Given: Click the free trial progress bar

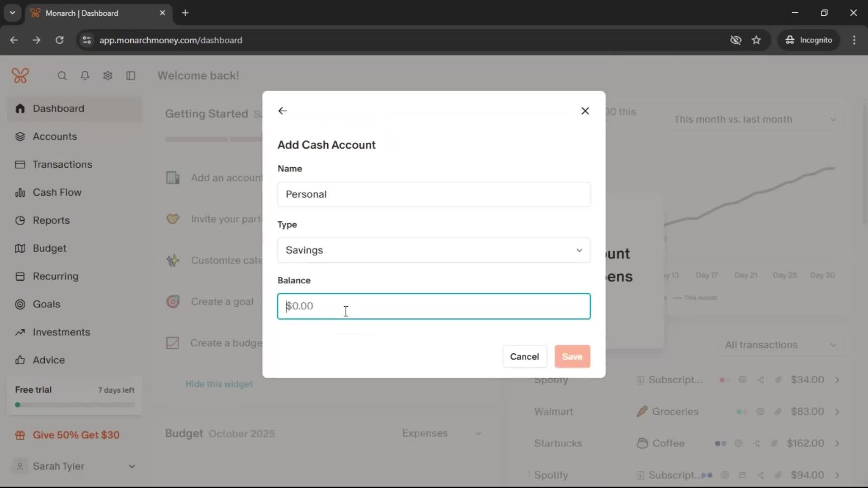Looking at the screenshot, I should point(75,405).
